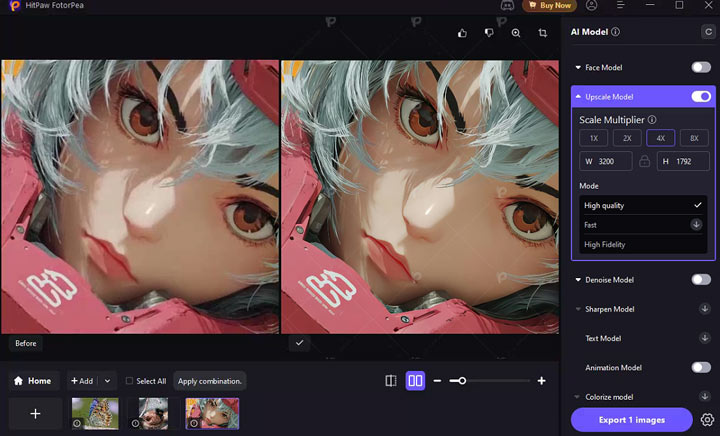Click the Buy Now button

point(550,6)
